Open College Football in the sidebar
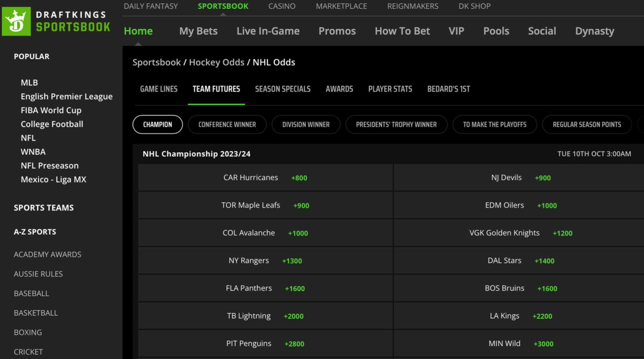The height and width of the screenshot is (359, 644). click(x=52, y=124)
